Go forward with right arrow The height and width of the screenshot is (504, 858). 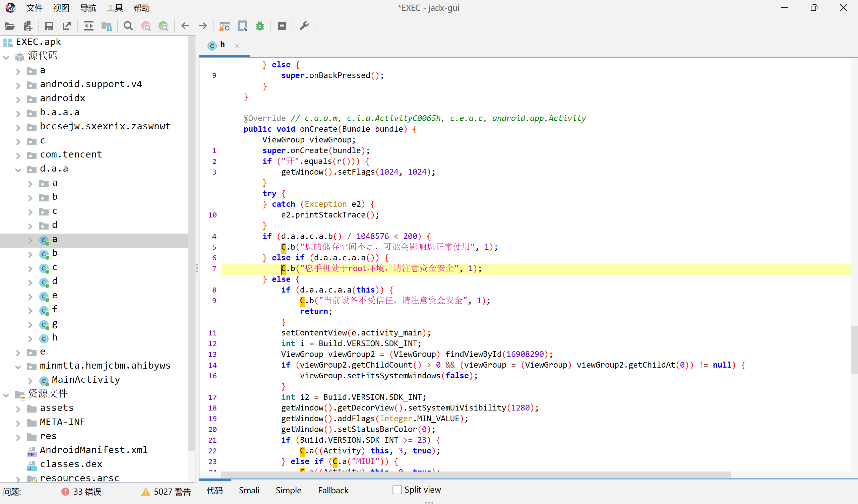(x=203, y=26)
